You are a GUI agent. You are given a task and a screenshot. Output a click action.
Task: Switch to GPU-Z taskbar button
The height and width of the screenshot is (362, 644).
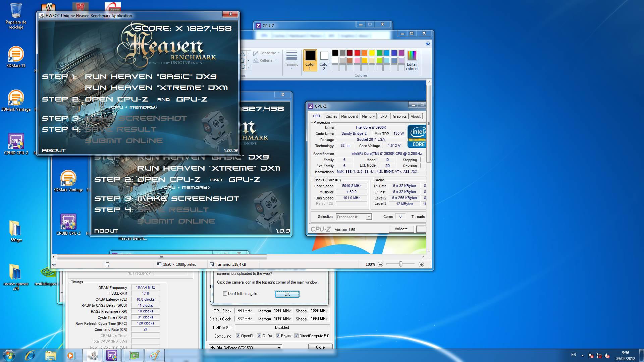[x=134, y=355]
